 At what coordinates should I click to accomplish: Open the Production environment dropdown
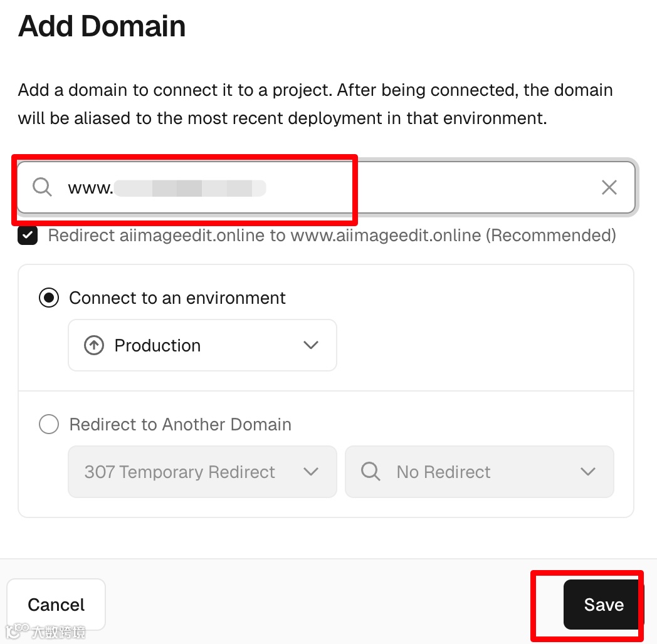[x=202, y=345]
